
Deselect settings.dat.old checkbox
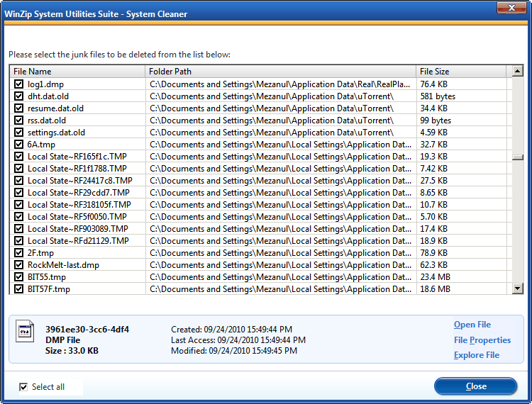point(18,132)
